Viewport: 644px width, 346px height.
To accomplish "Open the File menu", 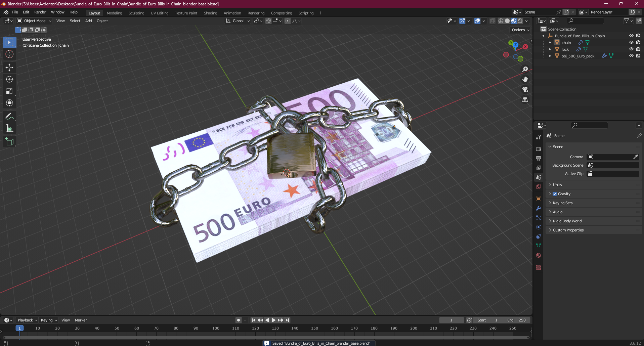I will (x=15, y=12).
